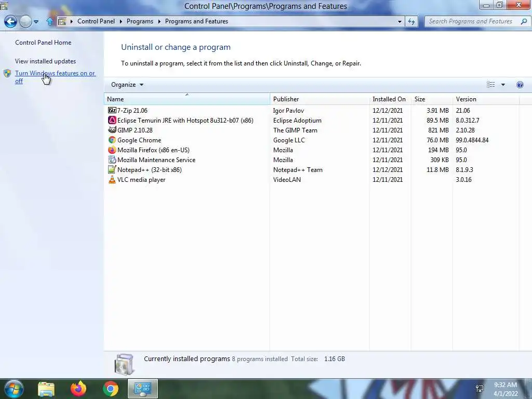Open File Explorer from the taskbar
532x399 pixels.
tap(46, 389)
